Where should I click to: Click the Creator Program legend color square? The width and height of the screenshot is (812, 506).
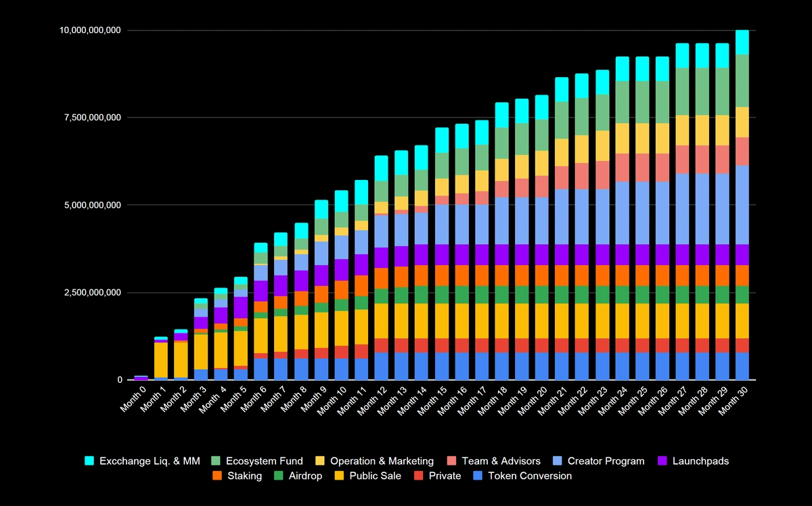pyautogui.click(x=558, y=461)
